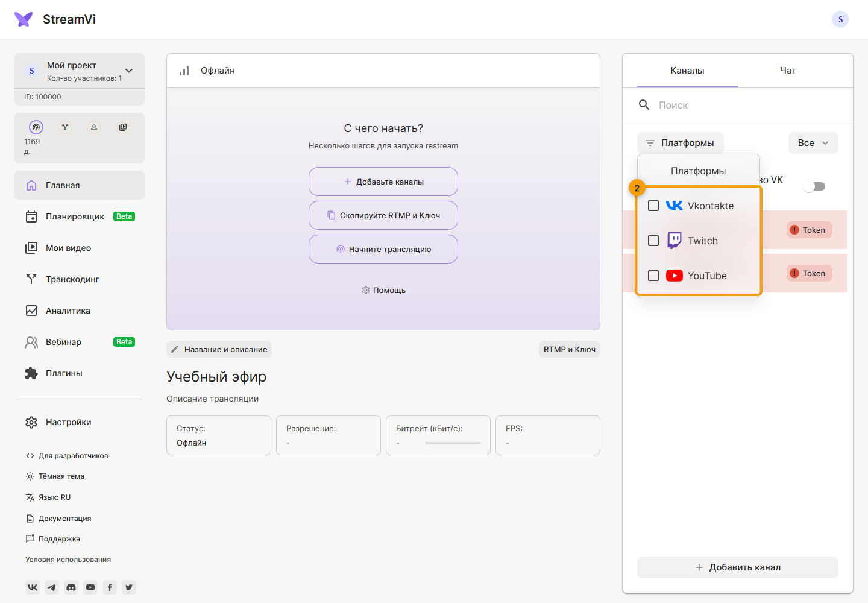Screen dimensions: 868x603
Task: Open Транскодинг in the sidebar
Action: click(80, 279)
